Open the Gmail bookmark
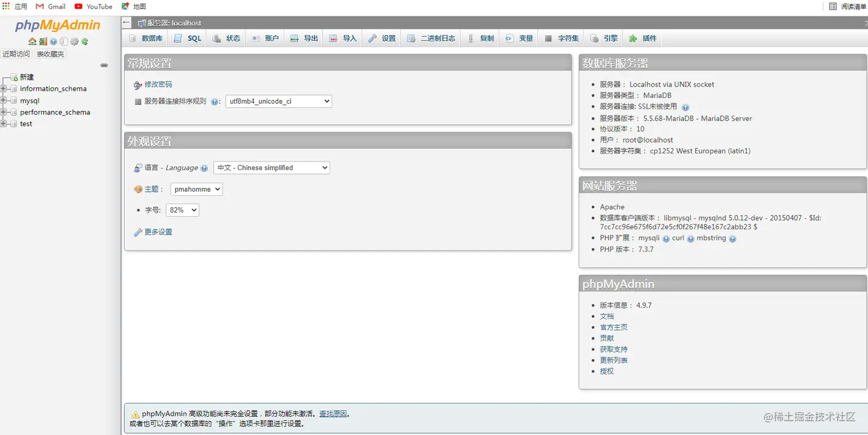 (51, 6)
